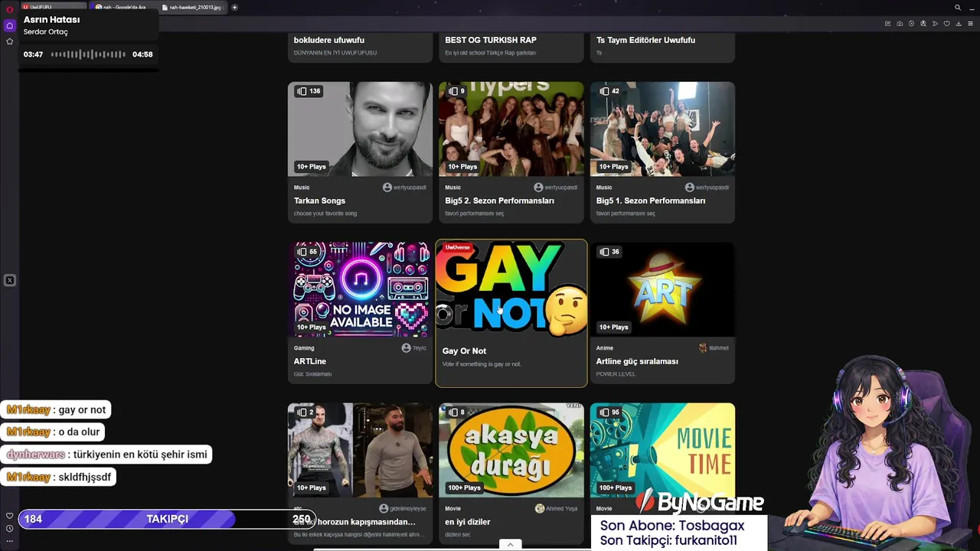Open the easy setup menu icon
Viewport: 980px width, 551px height.
[x=970, y=24]
